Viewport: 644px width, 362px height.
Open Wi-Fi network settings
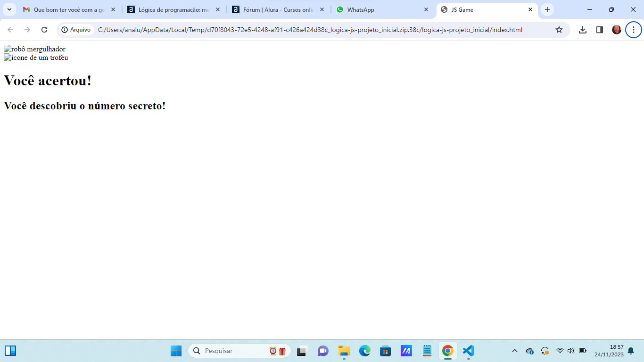[x=560, y=351]
